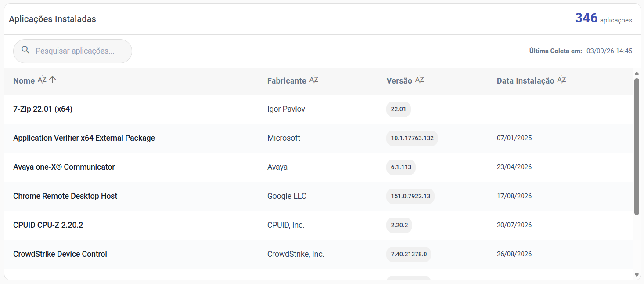Image resolution: width=644 pixels, height=284 pixels.
Task: Click manufacturer CrowdStrike, Inc.
Action: point(296,254)
